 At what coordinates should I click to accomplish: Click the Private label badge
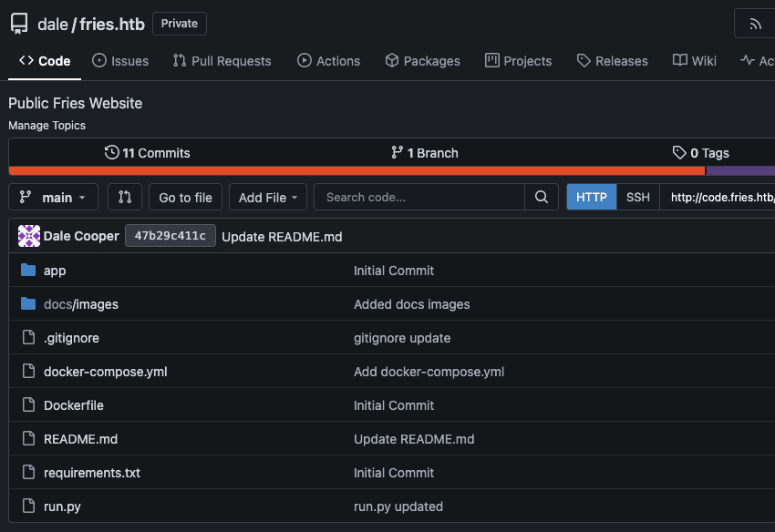click(180, 24)
